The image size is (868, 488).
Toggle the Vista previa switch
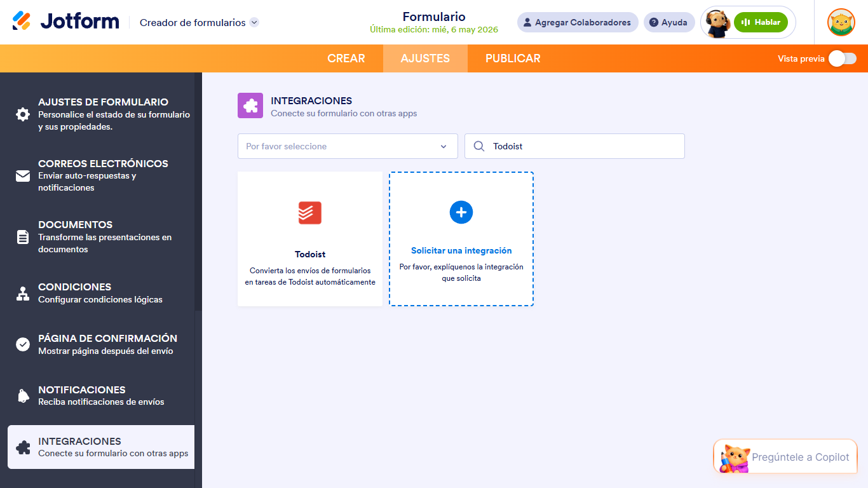point(842,58)
